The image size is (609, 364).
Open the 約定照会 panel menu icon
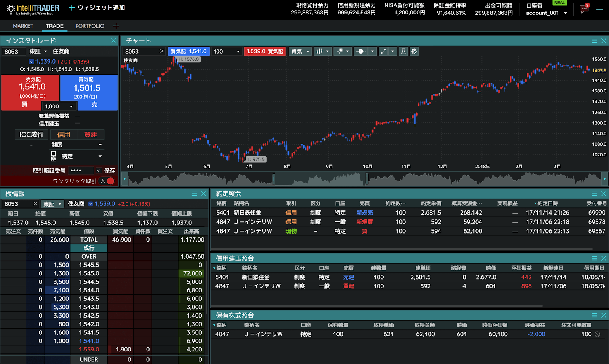595,194
